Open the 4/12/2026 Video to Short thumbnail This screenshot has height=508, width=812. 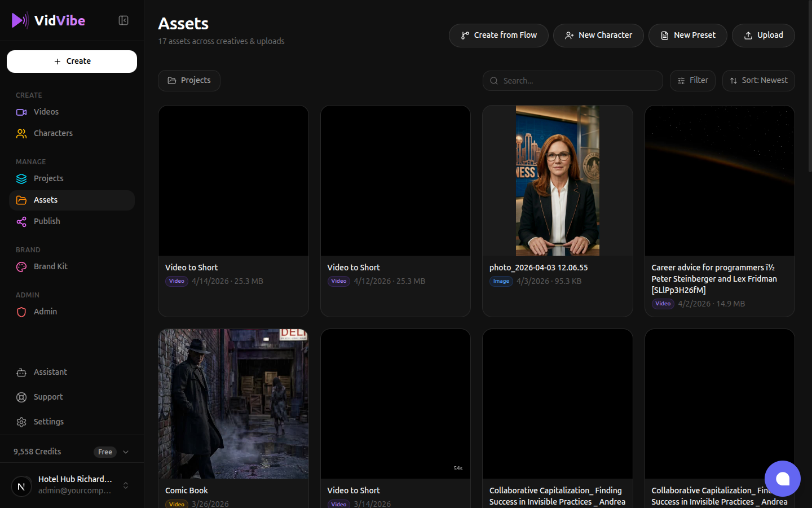tap(395, 181)
